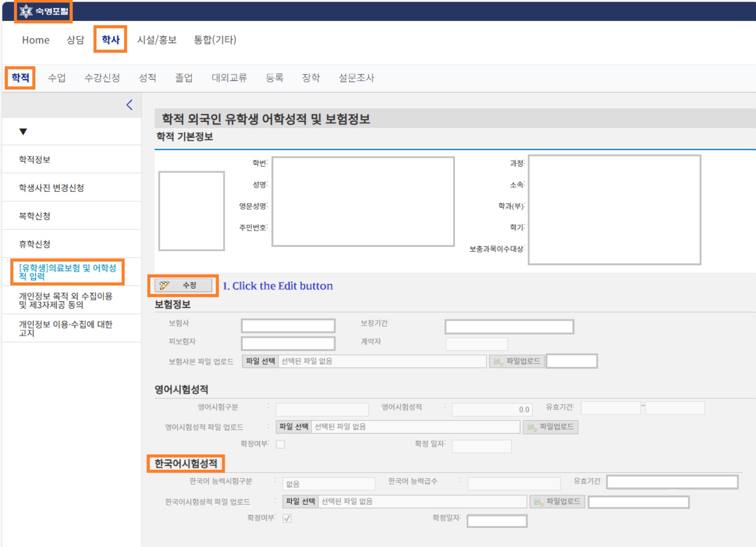Switch to the 장학 tab
The height and width of the screenshot is (547, 756).
point(311,78)
